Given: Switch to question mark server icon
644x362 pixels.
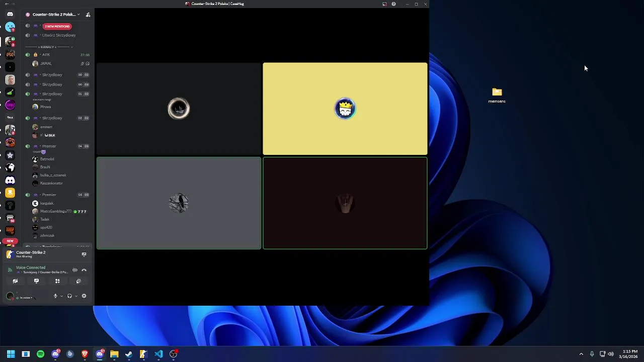Looking at the screenshot, I should pos(10,205).
